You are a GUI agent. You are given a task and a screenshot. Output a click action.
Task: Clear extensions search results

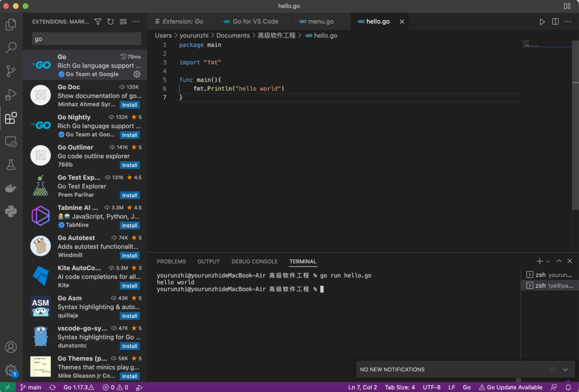(123, 22)
